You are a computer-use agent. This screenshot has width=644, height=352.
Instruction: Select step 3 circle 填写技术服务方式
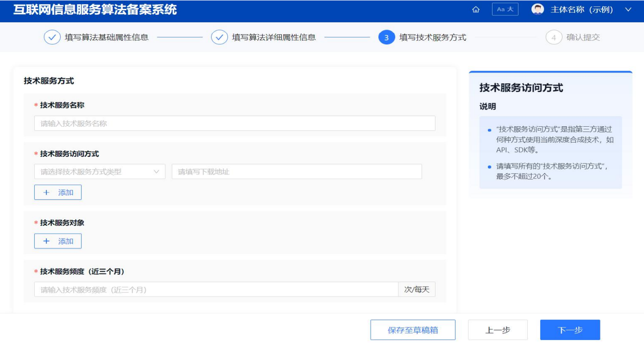(x=386, y=37)
